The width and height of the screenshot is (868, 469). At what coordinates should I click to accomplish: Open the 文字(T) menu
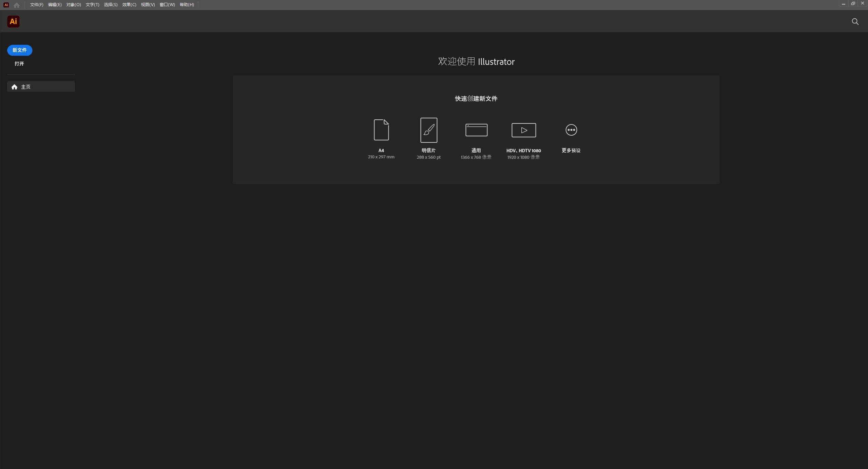92,5
